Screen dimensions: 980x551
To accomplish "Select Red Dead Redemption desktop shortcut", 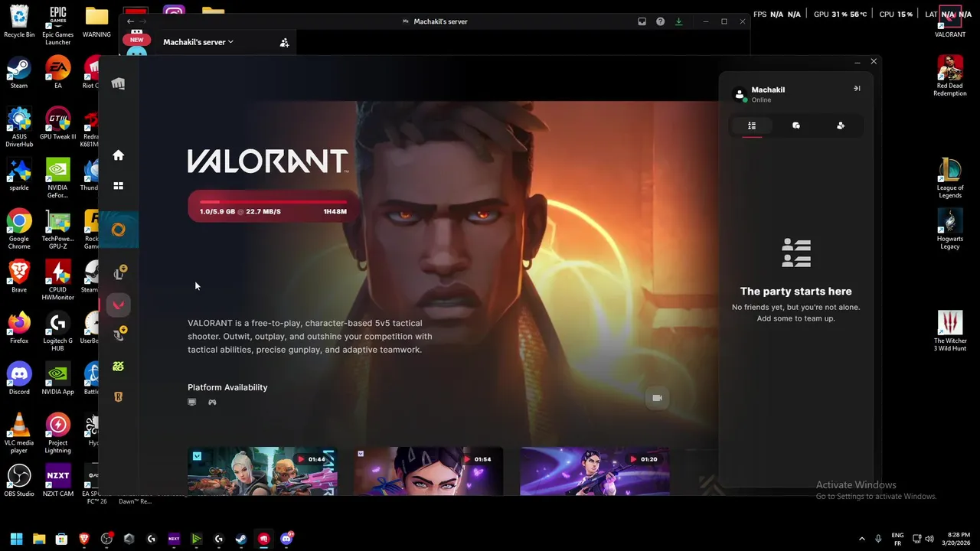I will click(x=950, y=76).
